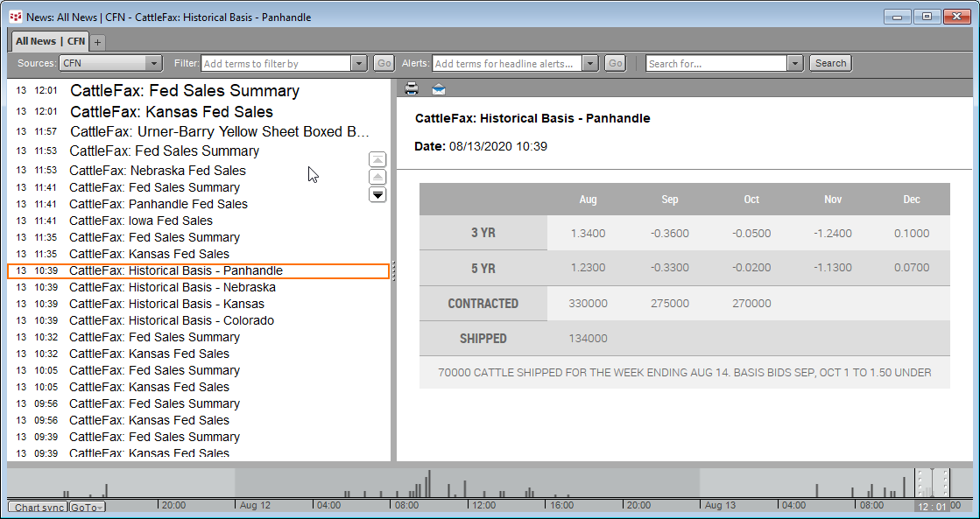Click the pane splitter grip handle
The image size is (980, 519).
click(393, 271)
